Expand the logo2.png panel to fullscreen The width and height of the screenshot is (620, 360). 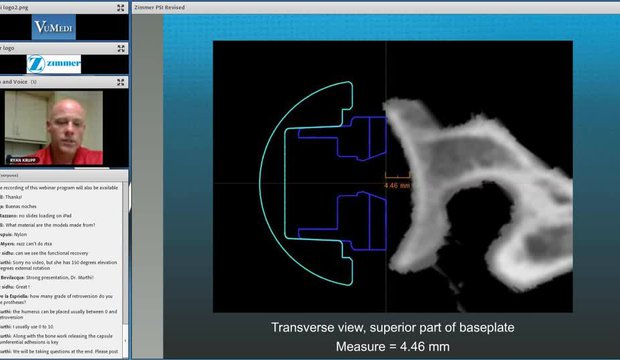click(121, 8)
